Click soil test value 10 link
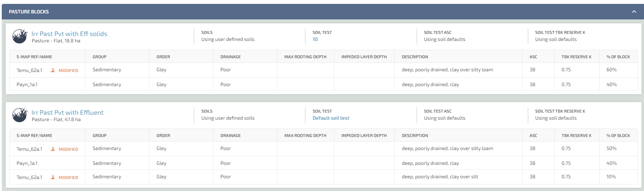 pyautogui.click(x=315, y=39)
